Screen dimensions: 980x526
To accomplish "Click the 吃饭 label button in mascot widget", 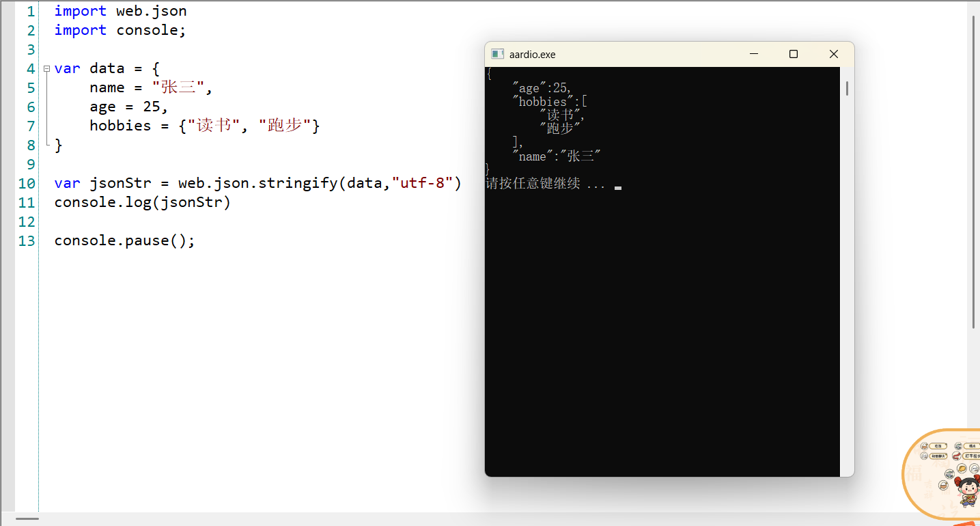I will (x=938, y=446).
